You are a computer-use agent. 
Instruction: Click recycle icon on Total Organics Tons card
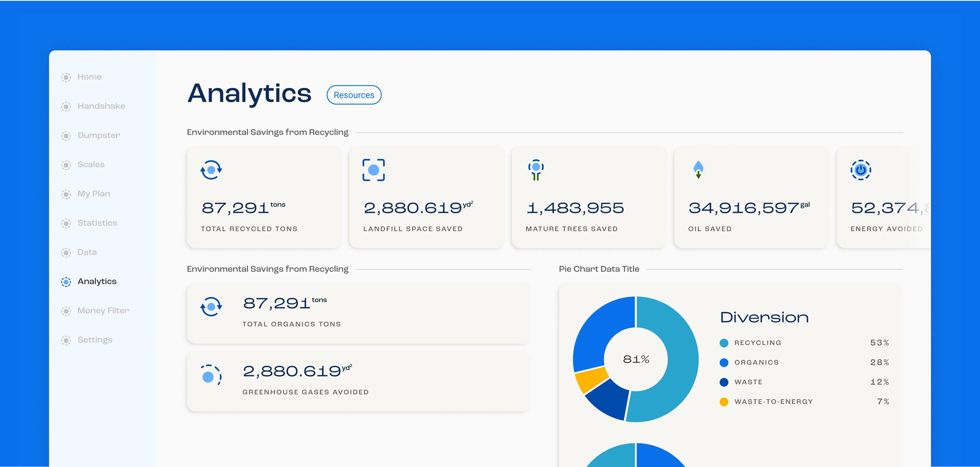coord(211,306)
